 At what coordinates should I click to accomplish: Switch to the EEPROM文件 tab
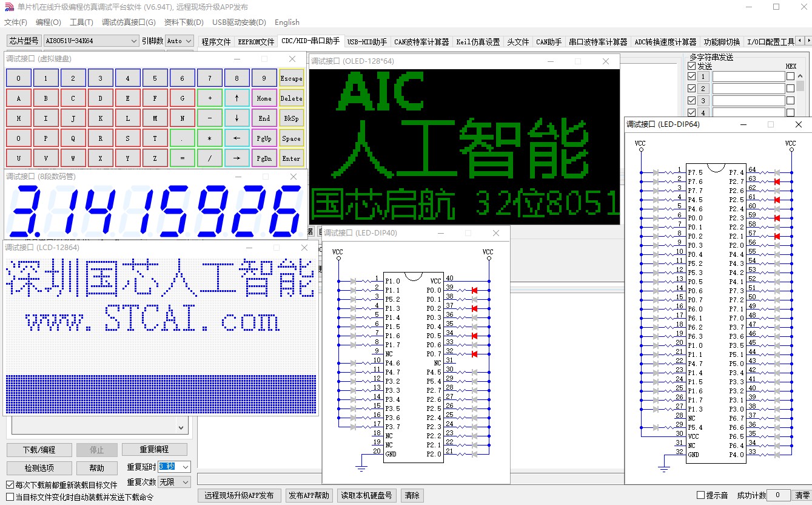tap(256, 42)
